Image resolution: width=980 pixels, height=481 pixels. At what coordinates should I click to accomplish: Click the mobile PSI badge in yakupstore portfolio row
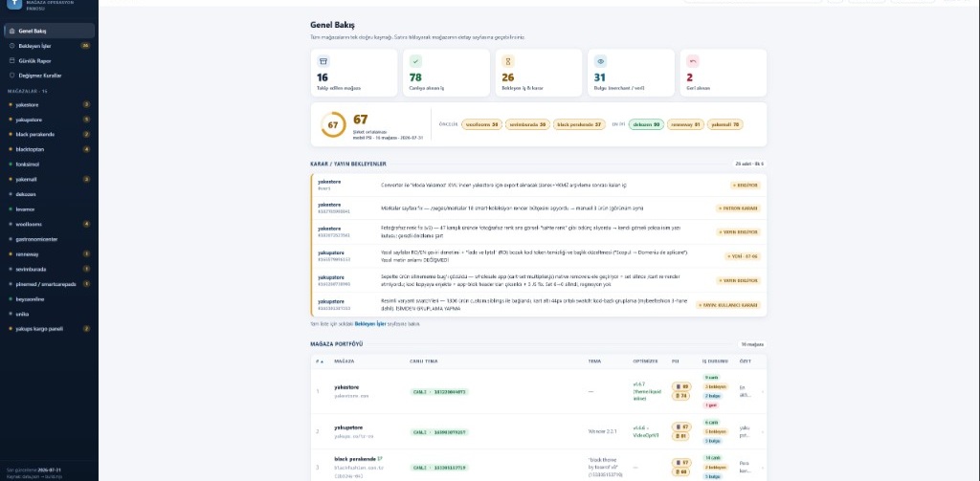(680, 426)
